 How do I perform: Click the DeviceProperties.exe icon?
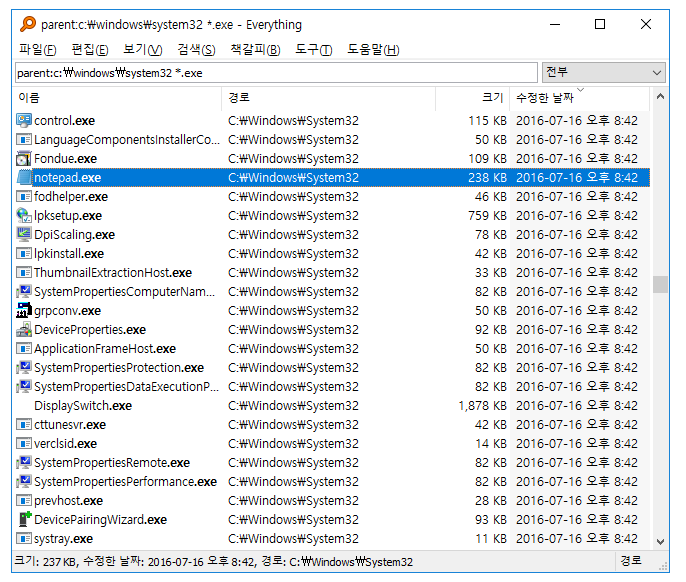coord(24,329)
